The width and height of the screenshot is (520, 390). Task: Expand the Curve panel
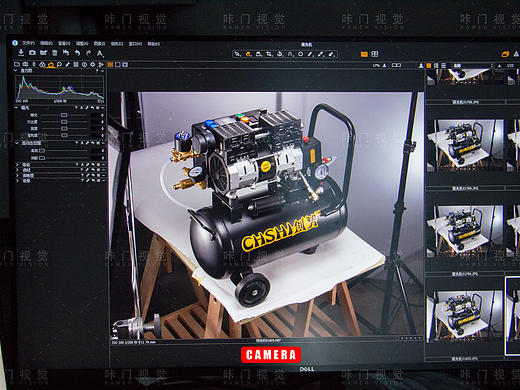[x=17, y=170]
